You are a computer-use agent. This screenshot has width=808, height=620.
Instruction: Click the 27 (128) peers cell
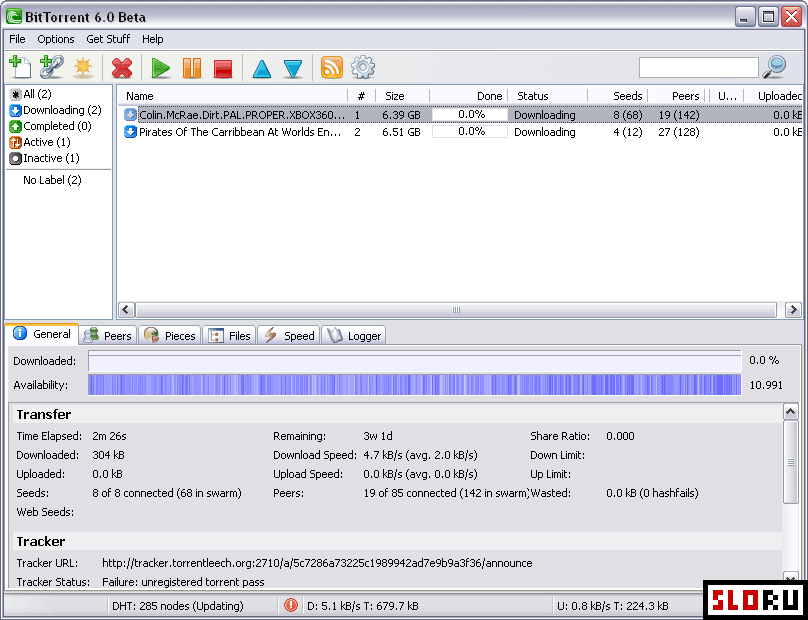pos(679,132)
